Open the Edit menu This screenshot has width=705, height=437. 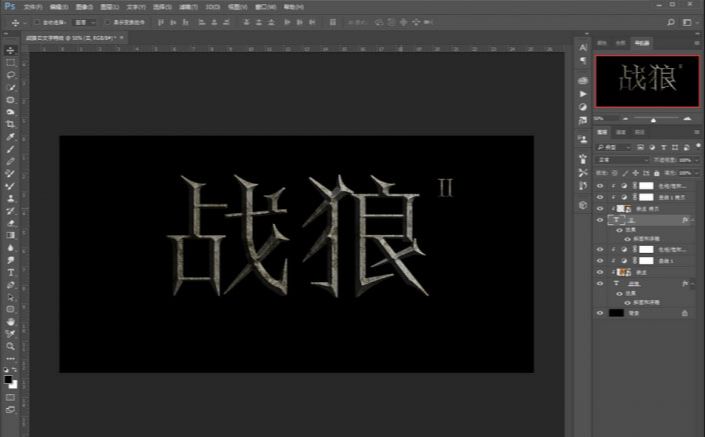tap(59, 7)
